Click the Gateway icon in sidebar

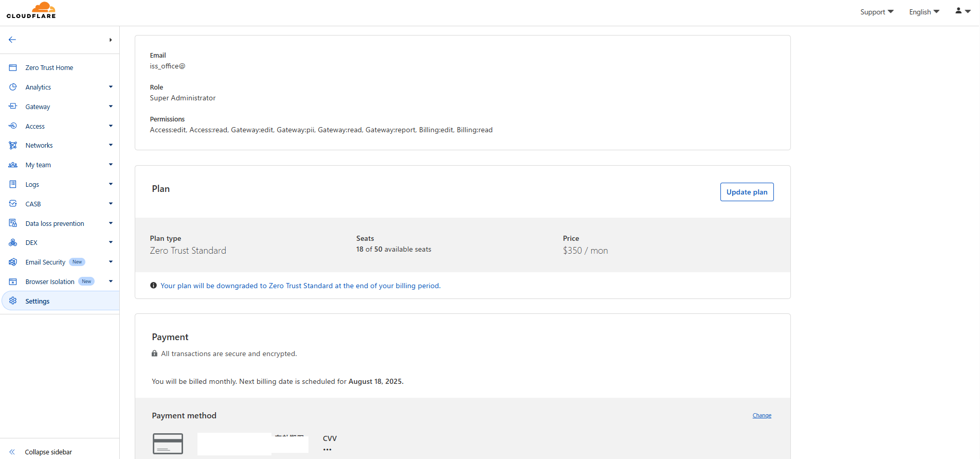(x=13, y=107)
